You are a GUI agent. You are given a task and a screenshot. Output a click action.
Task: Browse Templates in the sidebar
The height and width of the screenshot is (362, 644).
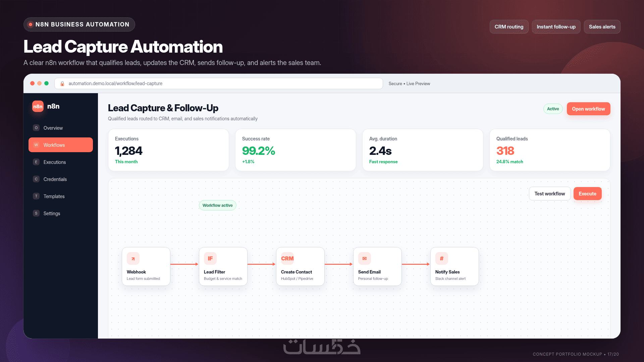coord(61,196)
